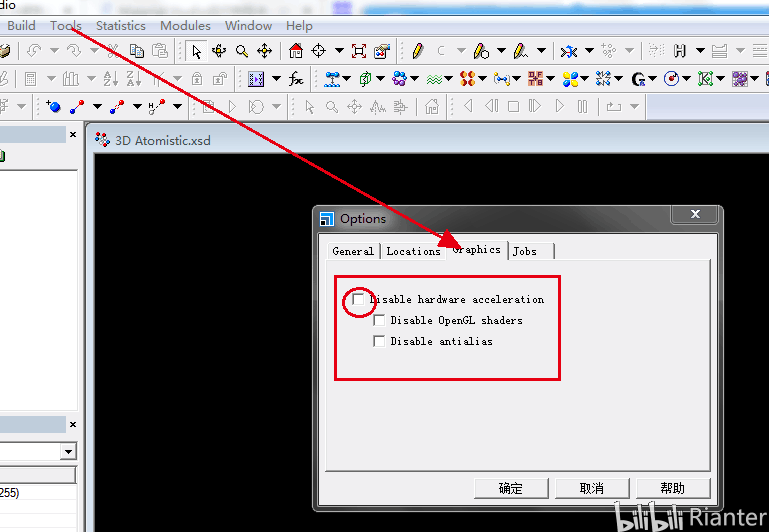Open the Display Style icon
Image resolution: width=769 pixels, height=532 pixels.
pyautogui.click(x=382, y=51)
